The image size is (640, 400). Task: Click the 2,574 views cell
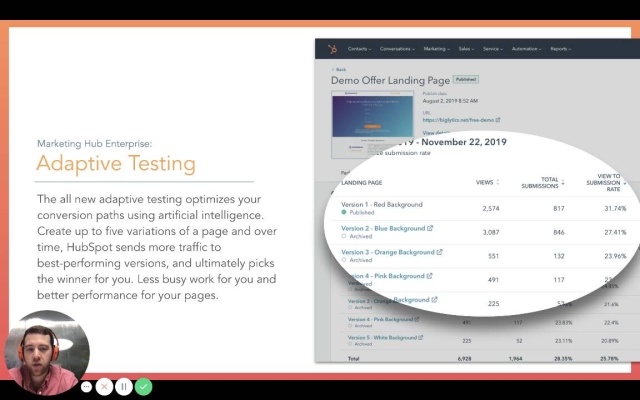click(x=491, y=208)
